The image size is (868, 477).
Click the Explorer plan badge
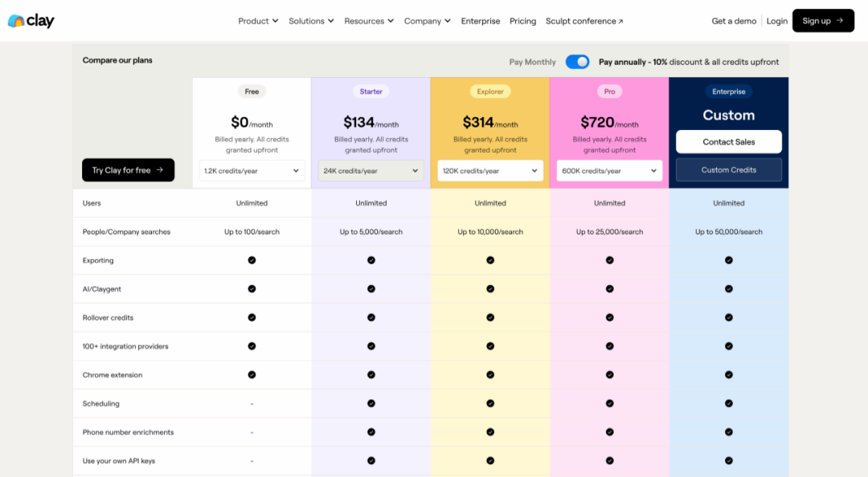(x=490, y=92)
